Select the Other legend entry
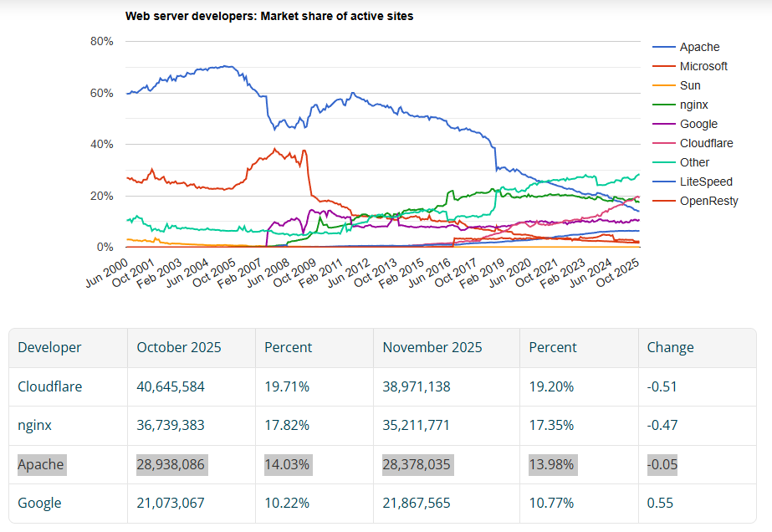Image resolution: width=772 pixels, height=532 pixels. tap(694, 163)
